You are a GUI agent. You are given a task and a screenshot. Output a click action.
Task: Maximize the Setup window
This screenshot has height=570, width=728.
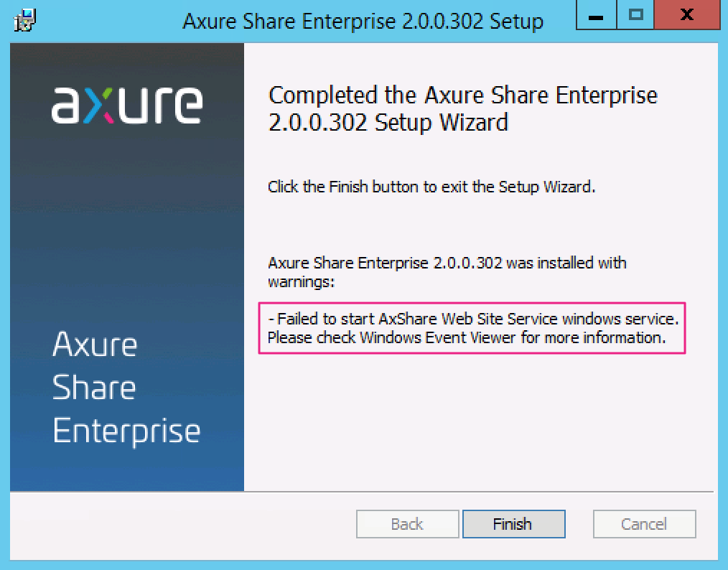click(635, 15)
